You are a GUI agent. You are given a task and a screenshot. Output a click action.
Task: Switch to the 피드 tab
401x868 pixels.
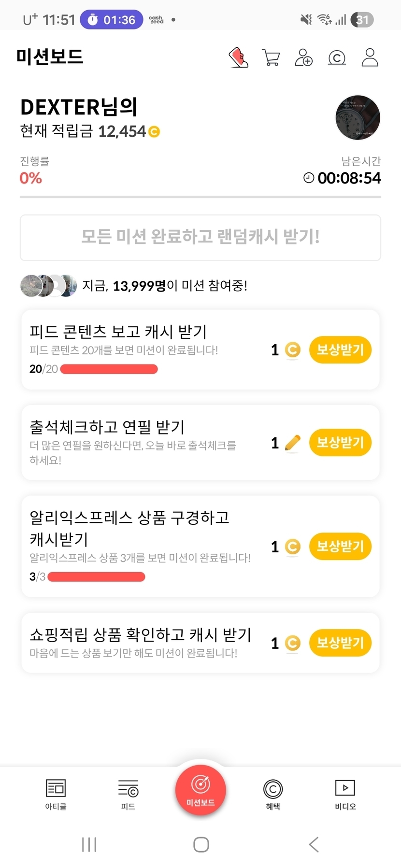[x=128, y=794]
